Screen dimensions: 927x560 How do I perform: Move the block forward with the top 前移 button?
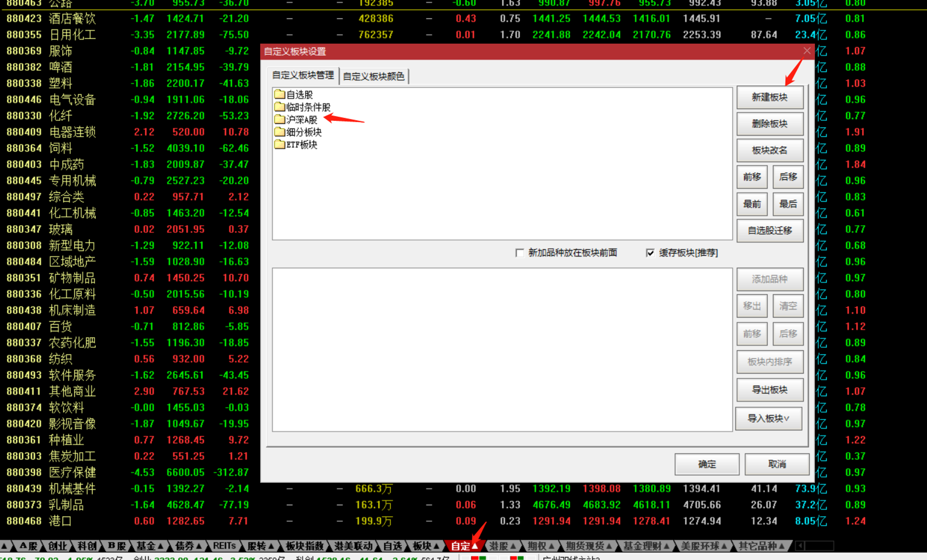[752, 177]
